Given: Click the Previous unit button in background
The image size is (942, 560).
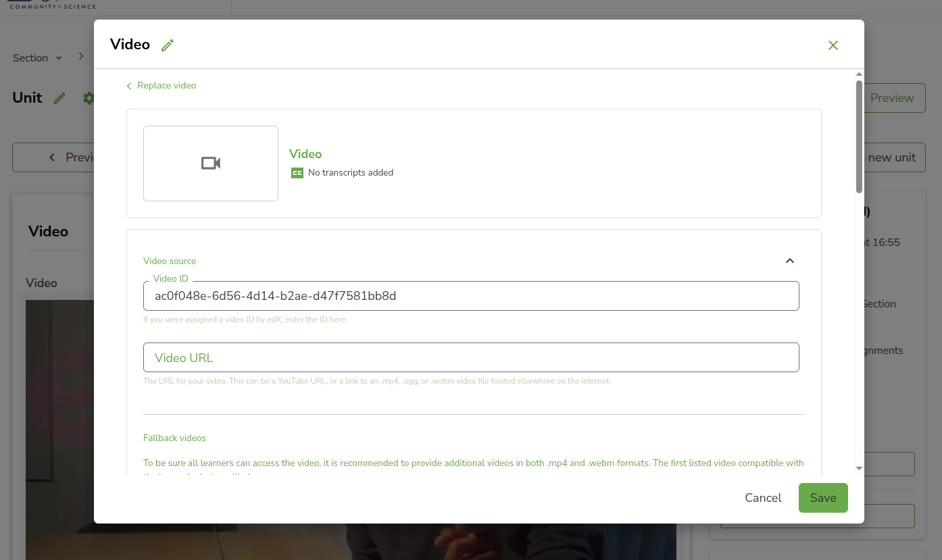Looking at the screenshot, I should 53,157.
